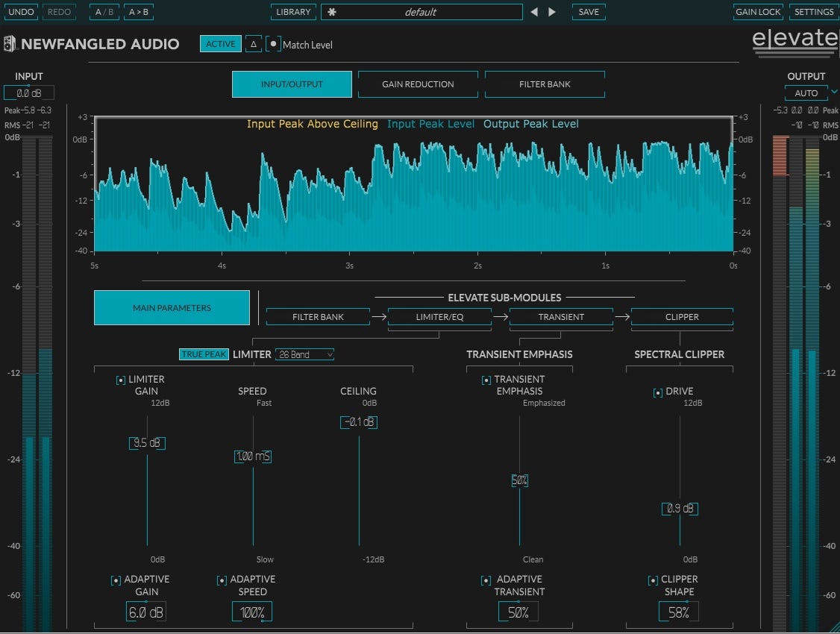Toggle Transient Emphasis enable dot

tap(486, 380)
